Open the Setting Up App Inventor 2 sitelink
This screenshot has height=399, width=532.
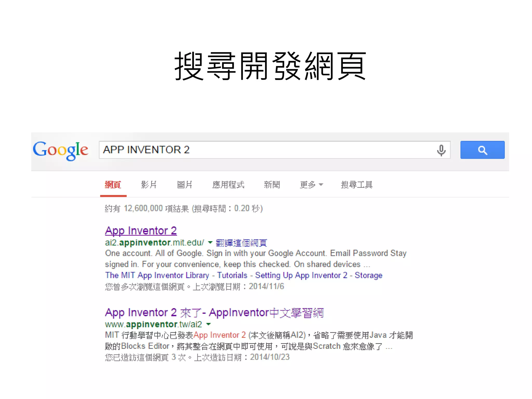[x=301, y=275]
